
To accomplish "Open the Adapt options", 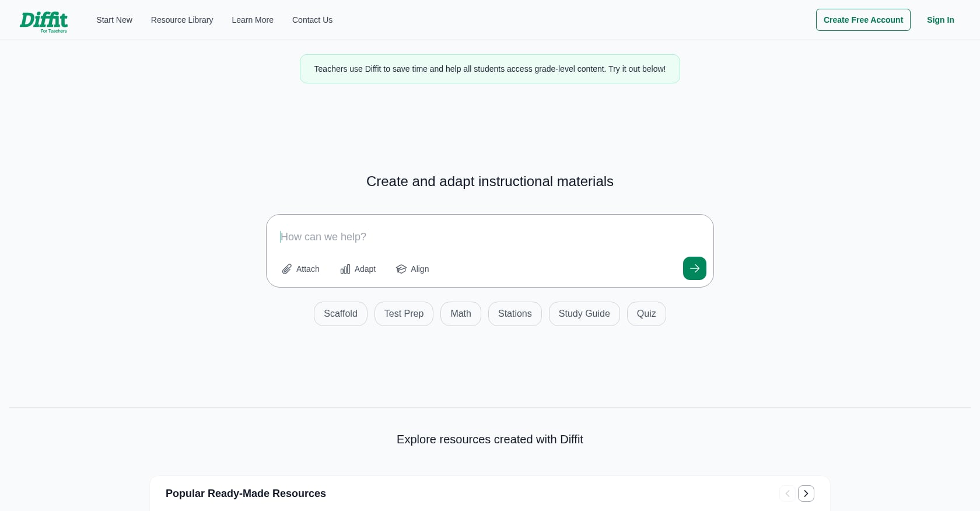I will 358,269.
